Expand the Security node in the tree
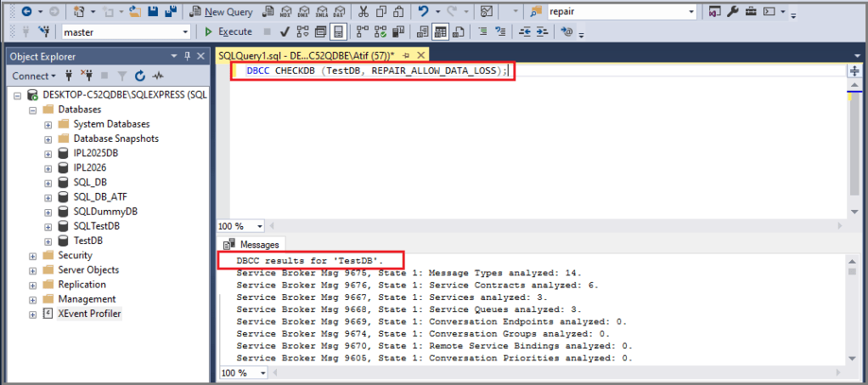 pos(32,256)
